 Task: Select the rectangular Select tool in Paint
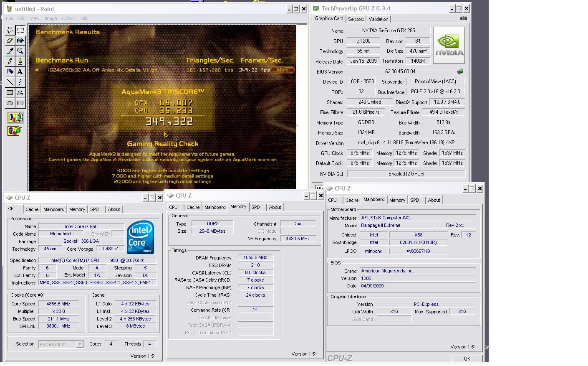pyautogui.click(x=20, y=30)
